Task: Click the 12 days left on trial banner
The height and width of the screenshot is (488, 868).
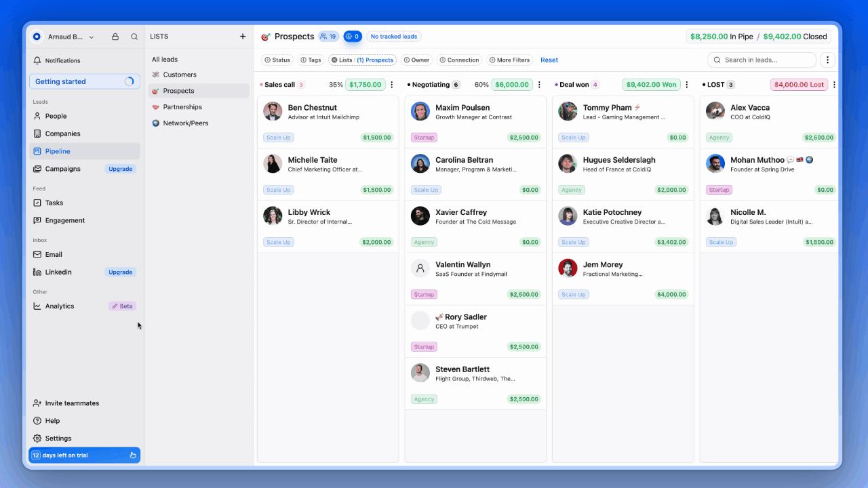Action: tap(84, 455)
